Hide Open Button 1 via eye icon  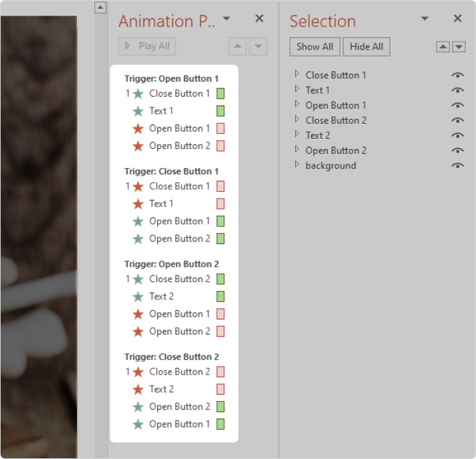(458, 105)
